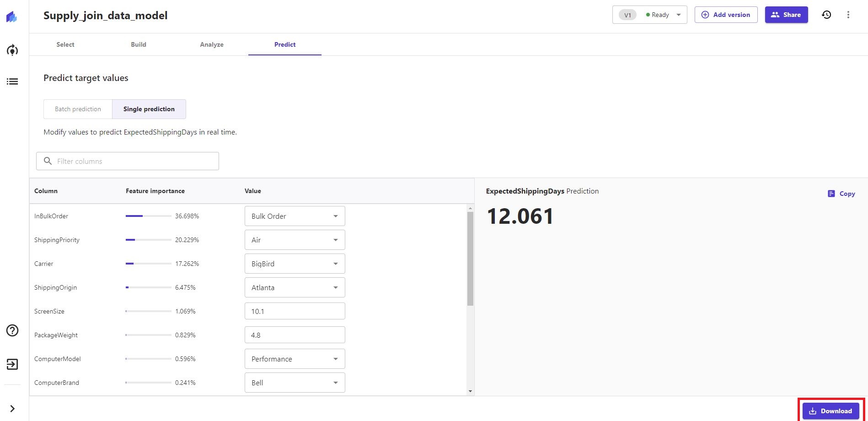Click the table vertical scrollbar thumb
The width and height of the screenshot is (868, 421).
[x=470, y=259]
